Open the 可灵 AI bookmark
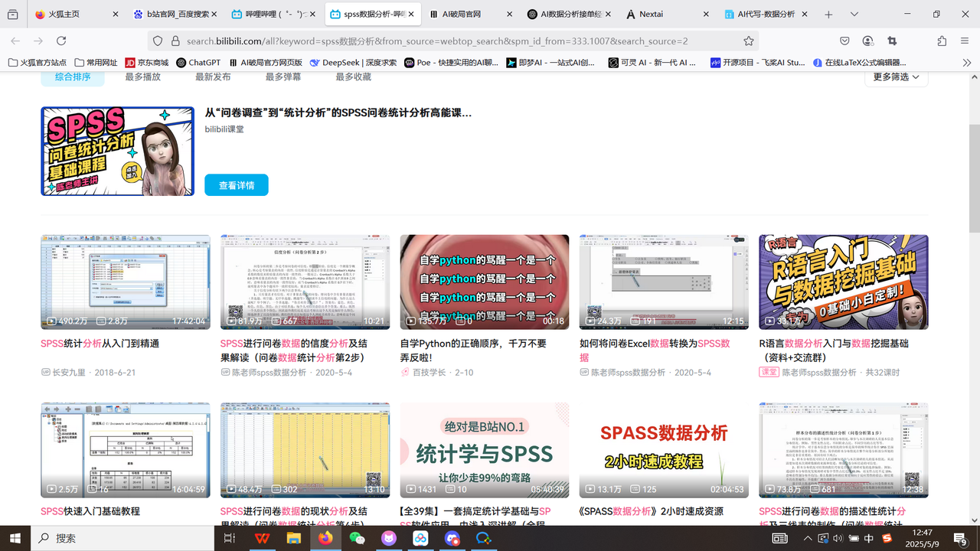Viewport: 980px width, 551px height. click(652, 63)
